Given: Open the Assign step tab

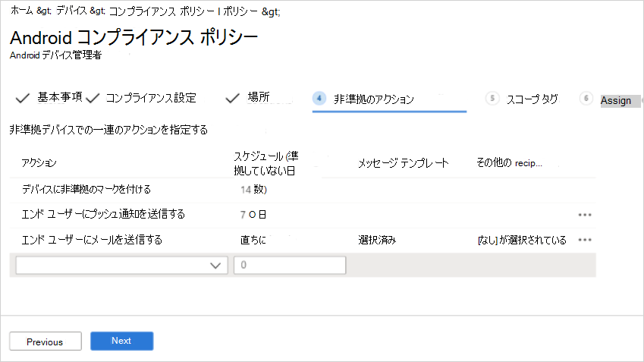Looking at the screenshot, I should [x=615, y=100].
